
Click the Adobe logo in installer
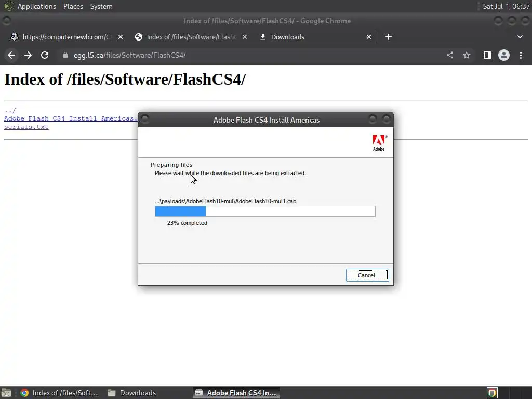point(379,143)
